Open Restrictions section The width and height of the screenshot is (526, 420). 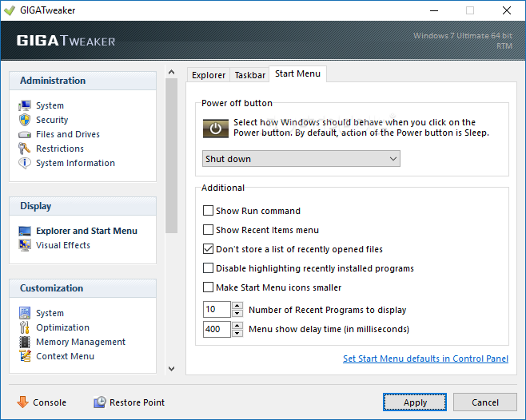60,149
